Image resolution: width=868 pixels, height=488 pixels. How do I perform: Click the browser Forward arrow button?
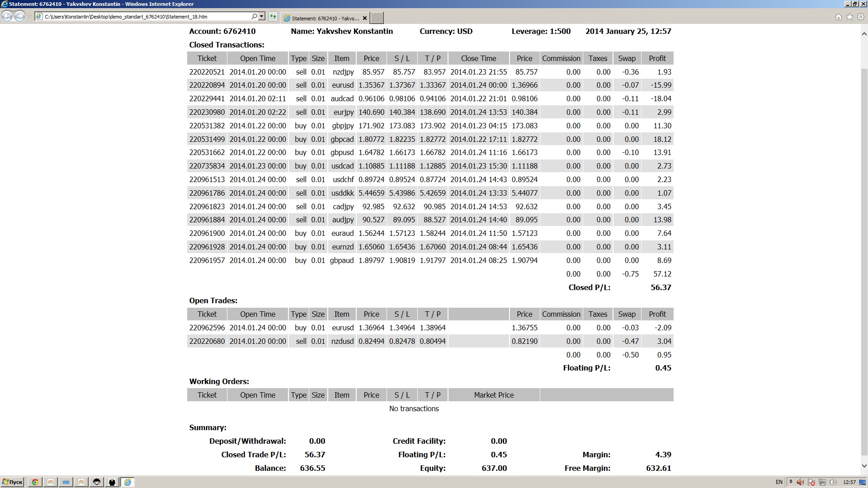click(19, 16)
